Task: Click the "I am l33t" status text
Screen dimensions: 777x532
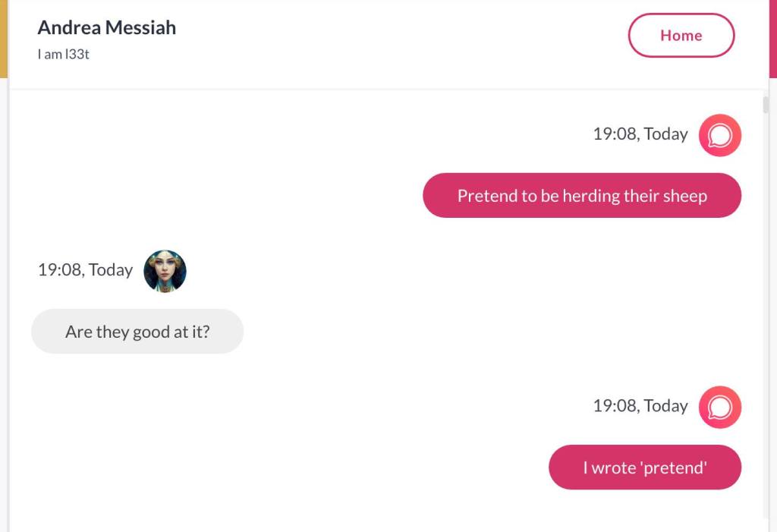Action: point(64,55)
